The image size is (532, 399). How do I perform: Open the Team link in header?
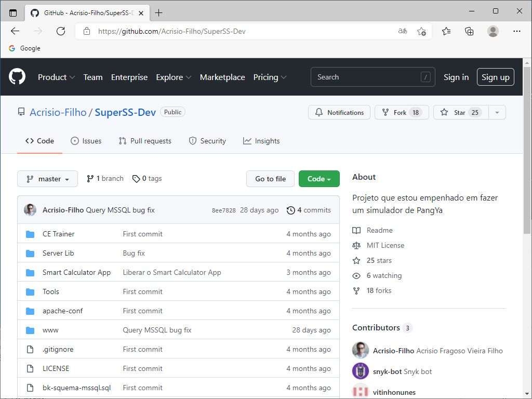click(93, 77)
